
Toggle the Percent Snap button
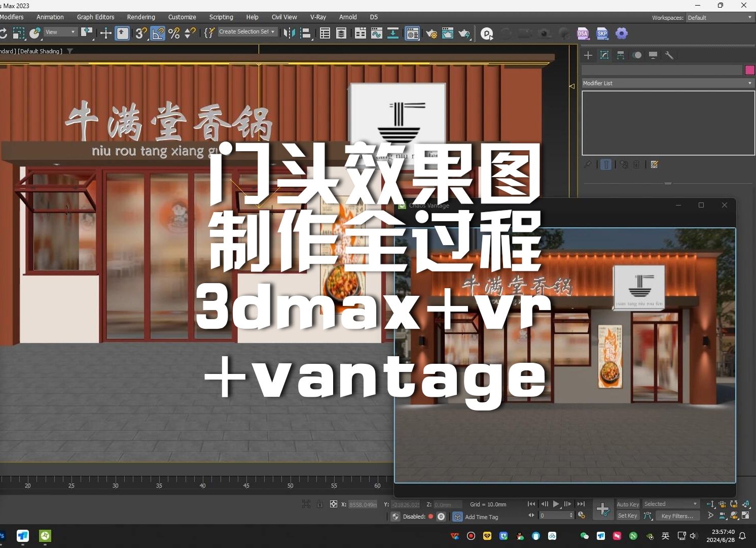point(174,33)
